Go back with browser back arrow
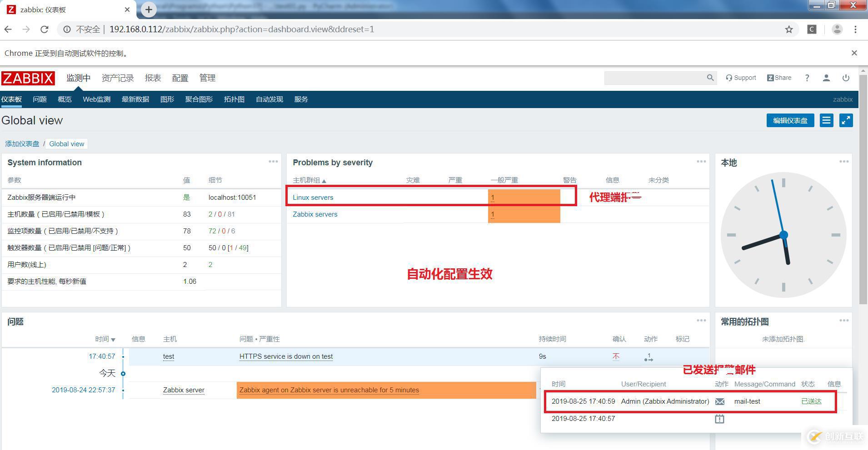The height and width of the screenshot is (450, 868). (x=8, y=30)
